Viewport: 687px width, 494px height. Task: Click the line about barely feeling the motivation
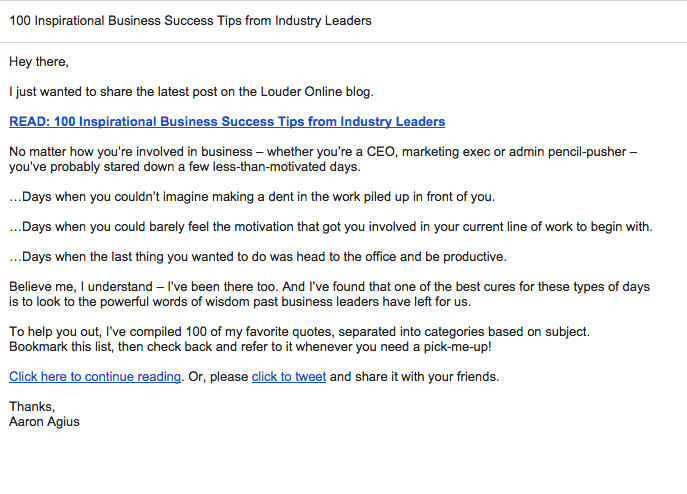pos(331,227)
